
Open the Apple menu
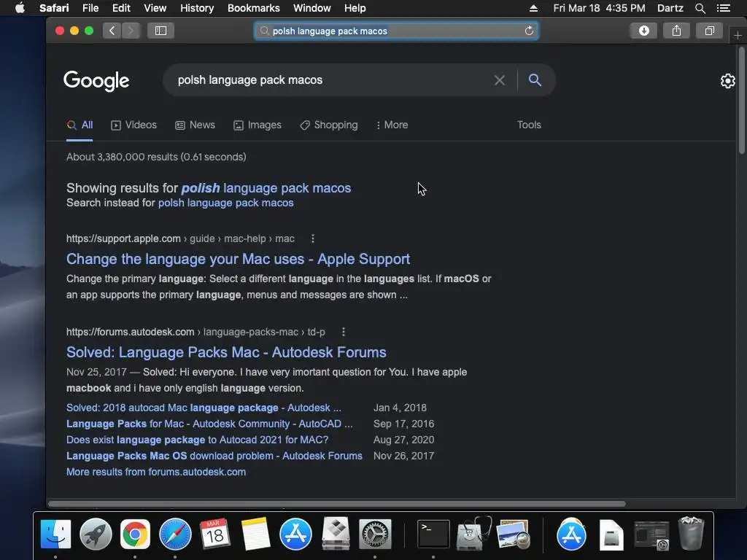(x=20, y=8)
